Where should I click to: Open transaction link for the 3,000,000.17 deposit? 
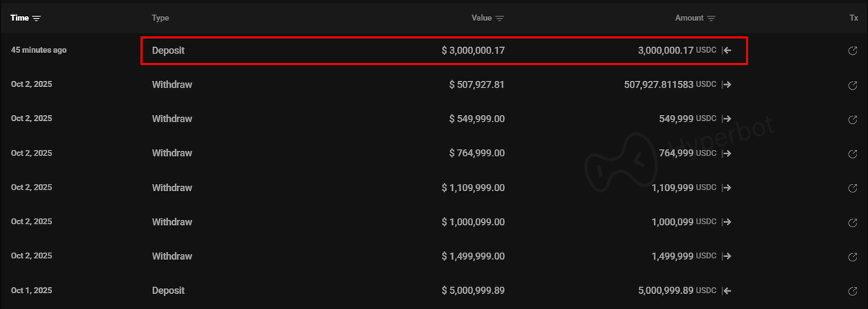point(853,51)
